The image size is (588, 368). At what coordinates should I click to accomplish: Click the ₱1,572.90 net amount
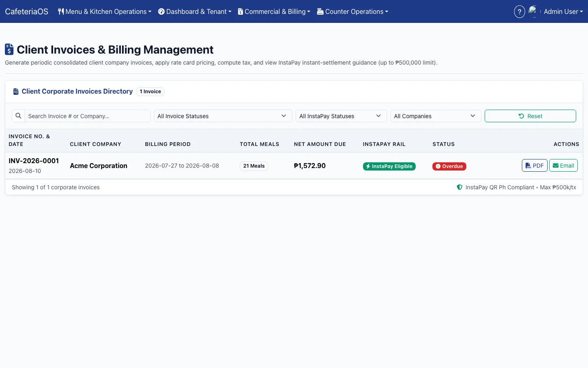pyautogui.click(x=310, y=166)
